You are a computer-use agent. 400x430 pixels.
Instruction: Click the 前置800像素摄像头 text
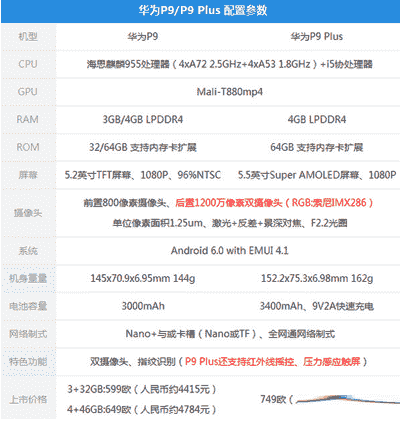[124, 202]
